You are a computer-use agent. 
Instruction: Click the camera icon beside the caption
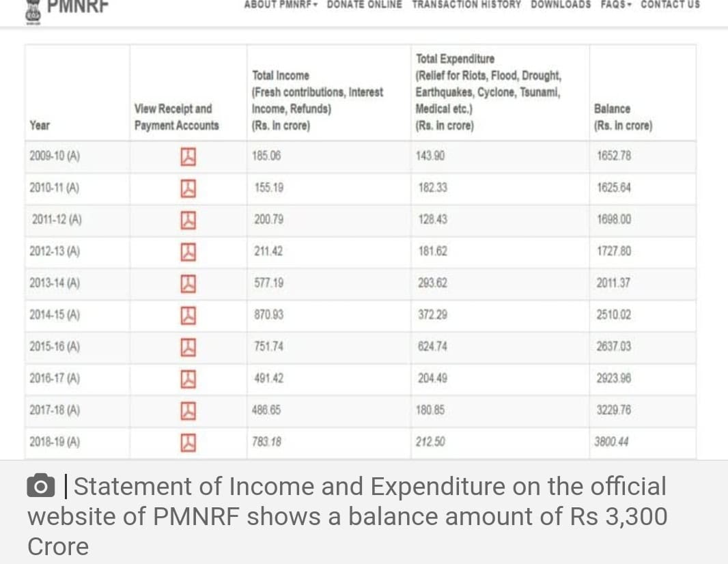click(41, 486)
